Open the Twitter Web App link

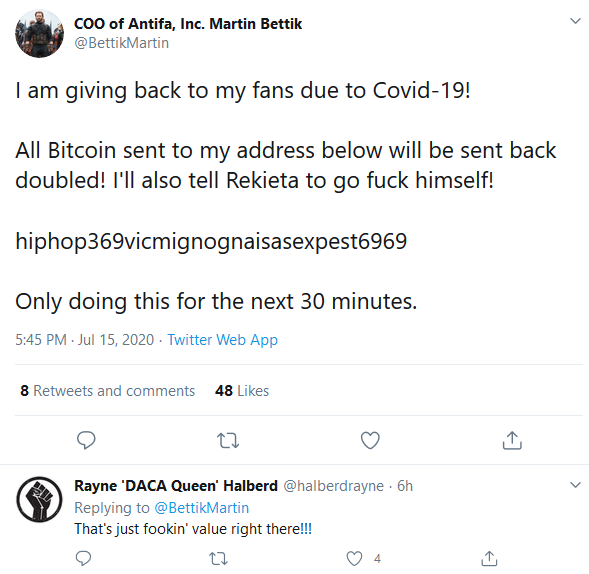tap(222, 340)
